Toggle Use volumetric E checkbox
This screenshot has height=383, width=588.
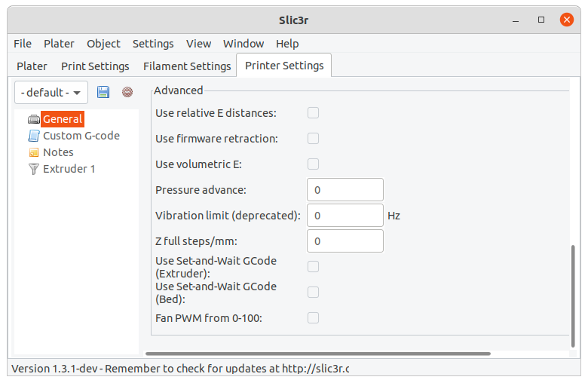pos(313,164)
